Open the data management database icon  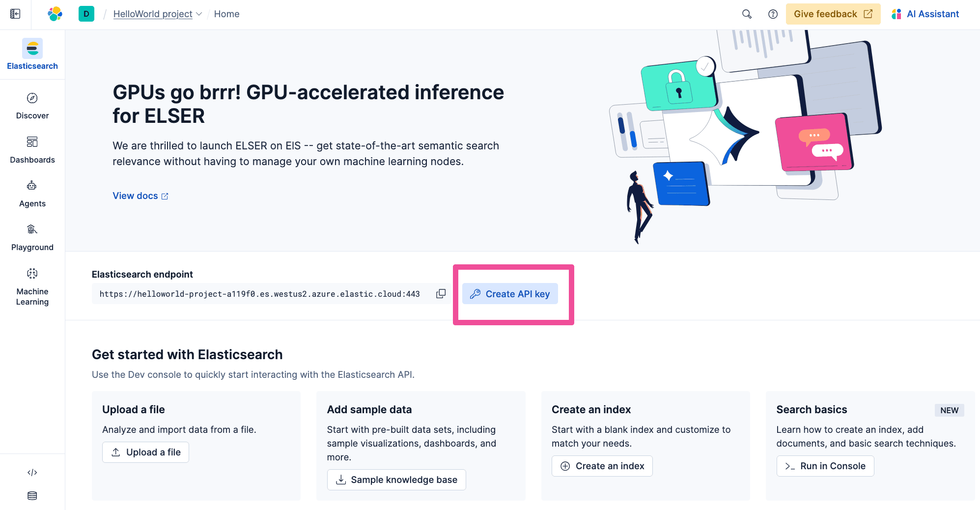32,496
